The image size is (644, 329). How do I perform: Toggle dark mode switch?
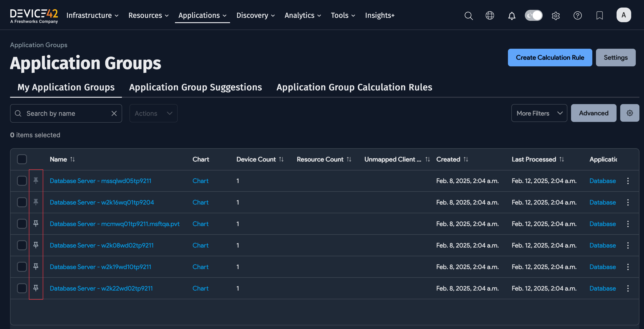pos(534,16)
